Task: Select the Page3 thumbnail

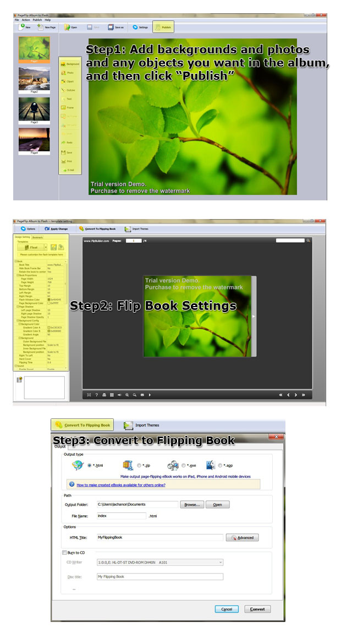Action: (34, 111)
